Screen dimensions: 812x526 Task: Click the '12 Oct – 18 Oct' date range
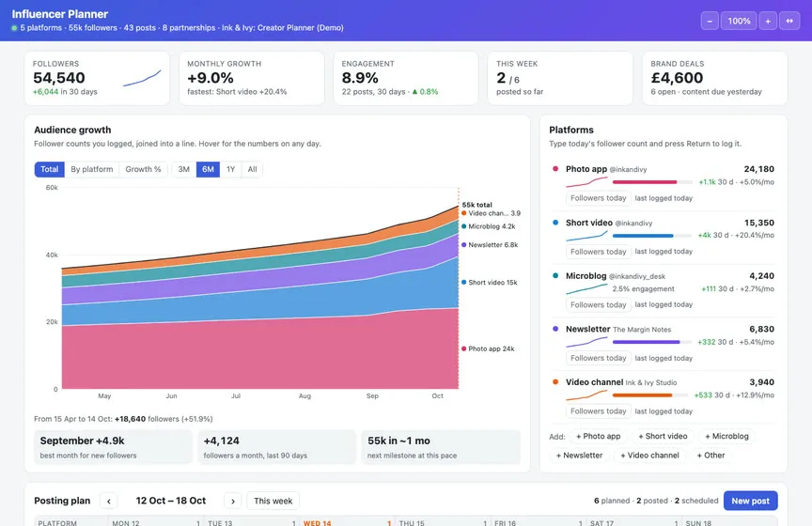[x=171, y=501]
